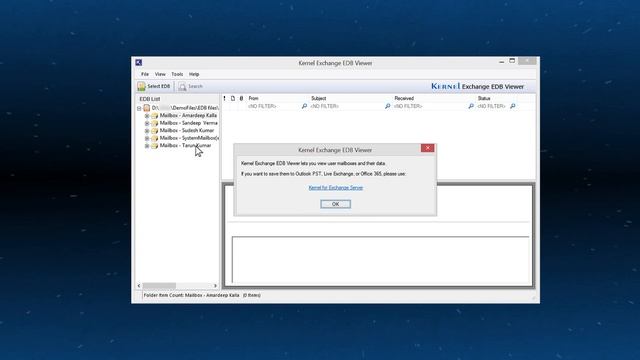640x360 pixels.
Task: Click folder icon of Amardeep Kalla mailbox
Action: [x=154, y=116]
